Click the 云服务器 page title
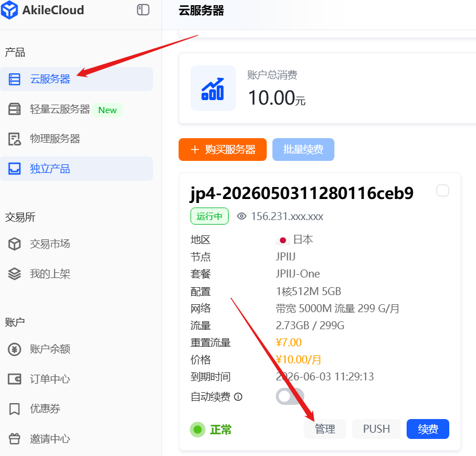Image resolution: width=476 pixels, height=456 pixels. pos(201,11)
